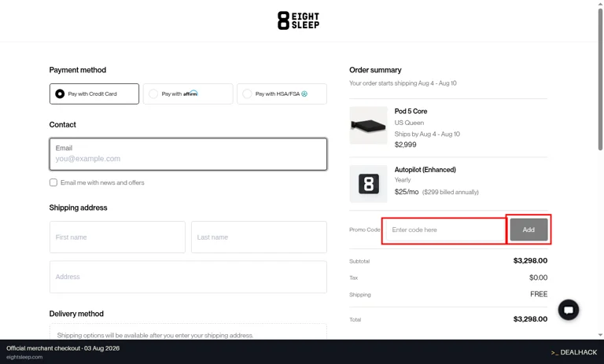Click the US Queen size text
The width and height of the screenshot is (604, 364).
(x=409, y=123)
